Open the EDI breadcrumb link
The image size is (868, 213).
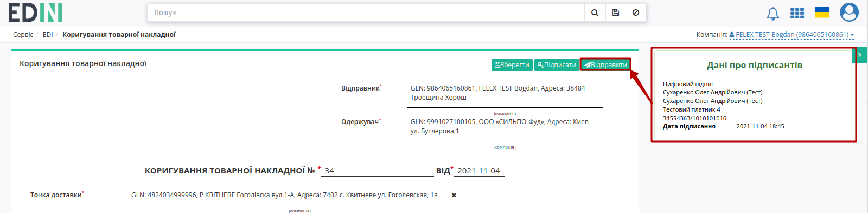pyautogui.click(x=48, y=35)
